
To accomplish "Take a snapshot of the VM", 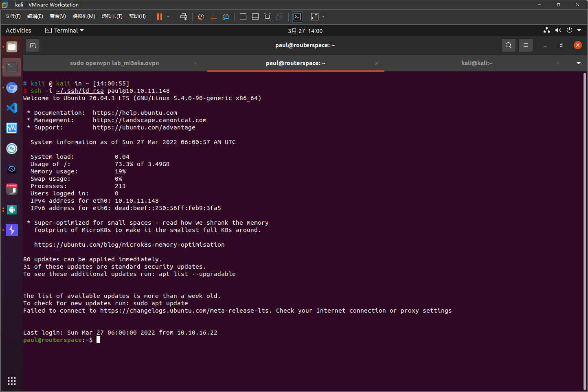I will (x=201, y=17).
